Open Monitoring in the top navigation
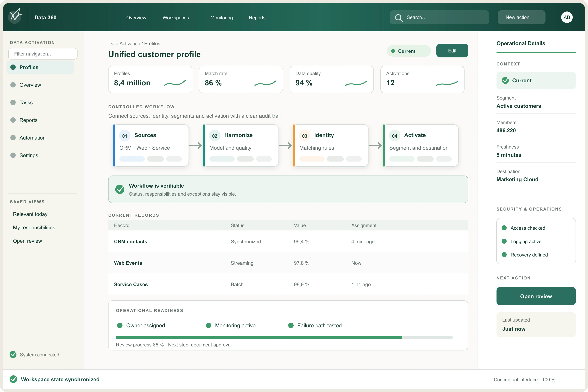 point(221,17)
